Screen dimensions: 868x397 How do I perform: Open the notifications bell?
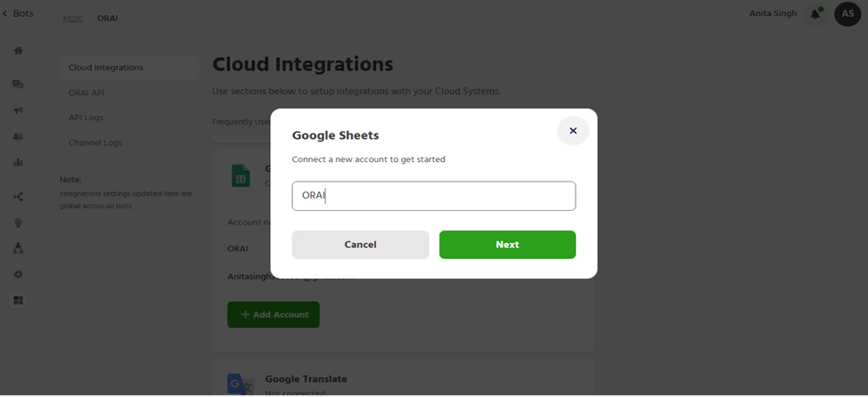[815, 13]
